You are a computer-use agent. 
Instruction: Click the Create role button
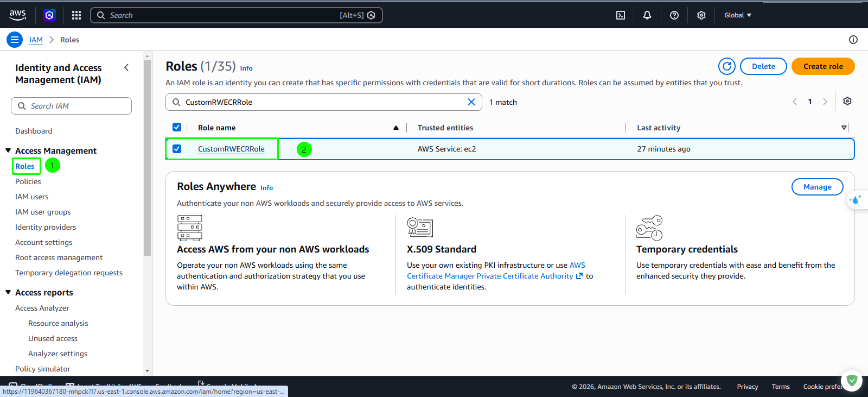tap(823, 66)
